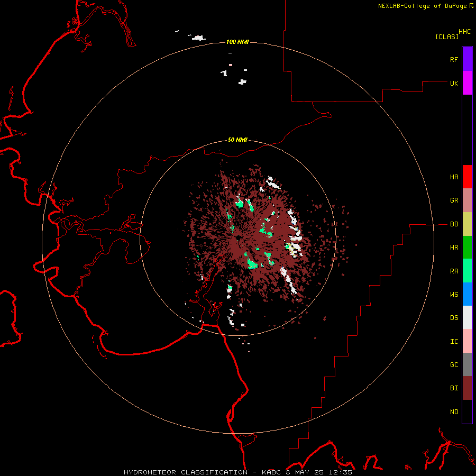Click the HA legend label

click(x=454, y=177)
